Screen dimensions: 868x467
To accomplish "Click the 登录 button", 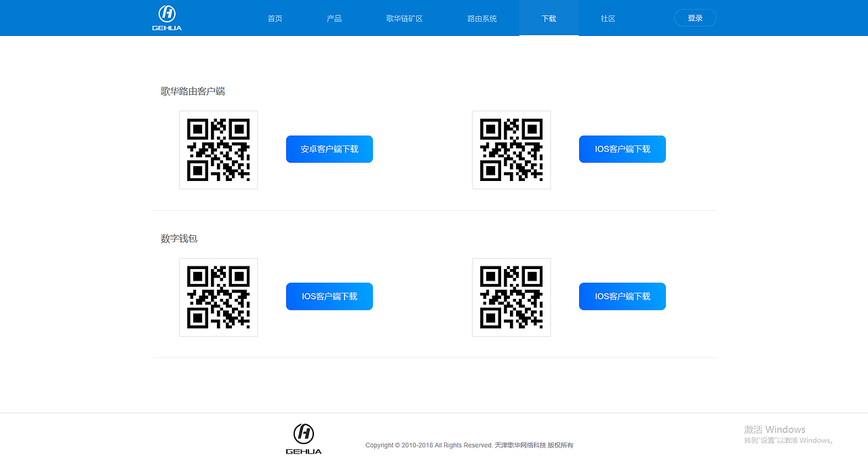I will [695, 18].
